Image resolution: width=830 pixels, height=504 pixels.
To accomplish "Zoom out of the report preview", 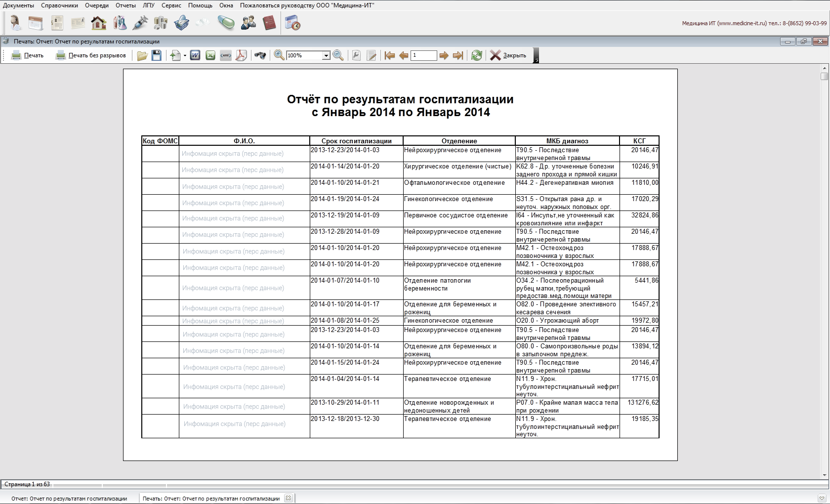I will click(x=338, y=55).
